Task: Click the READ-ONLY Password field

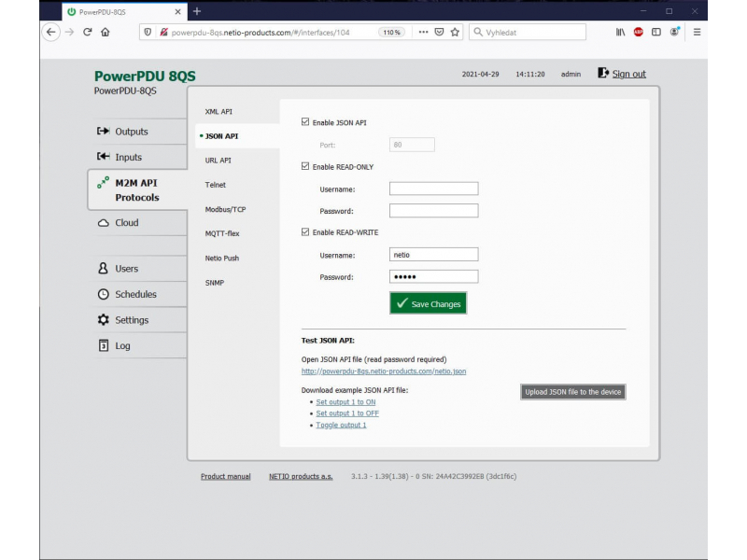Action: point(433,211)
